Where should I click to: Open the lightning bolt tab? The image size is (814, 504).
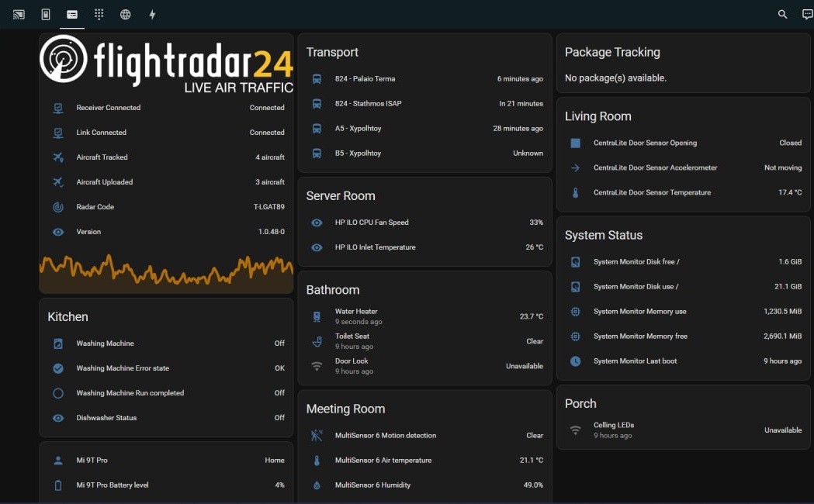(x=152, y=14)
